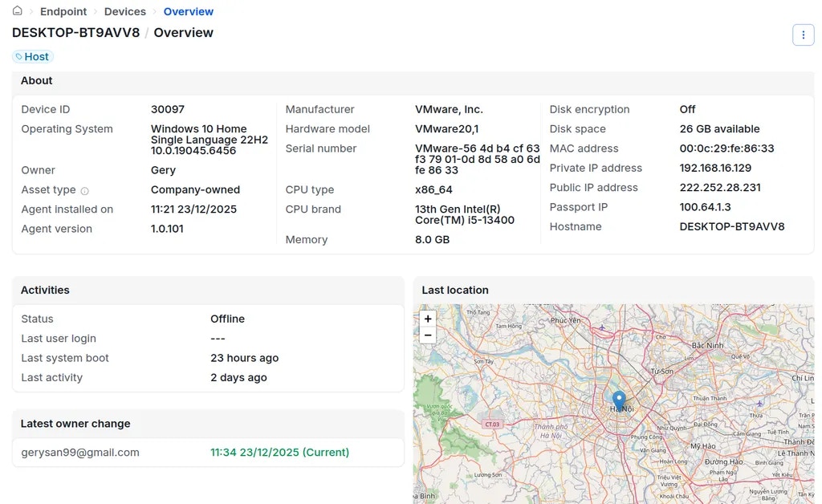The height and width of the screenshot is (504, 822).
Task: Click the Host badge under the device name
Action: tap(32, 56)
